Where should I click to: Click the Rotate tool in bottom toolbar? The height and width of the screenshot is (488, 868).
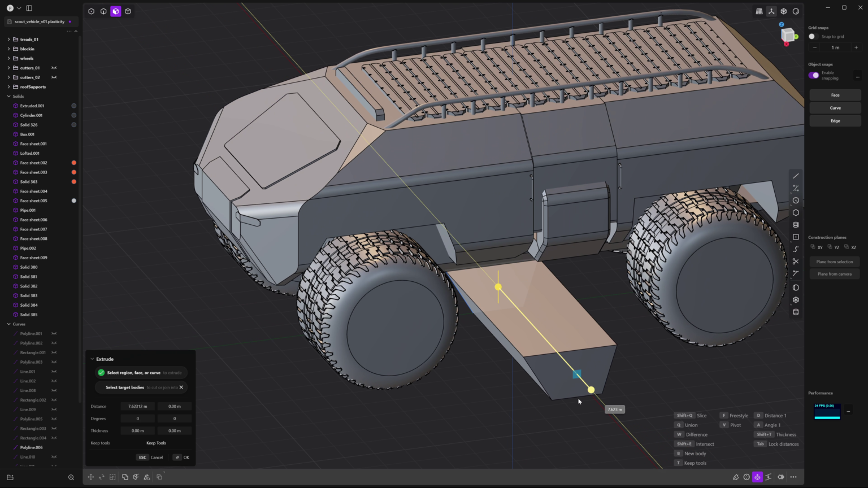pyautogui.click(x=102, y=477)
